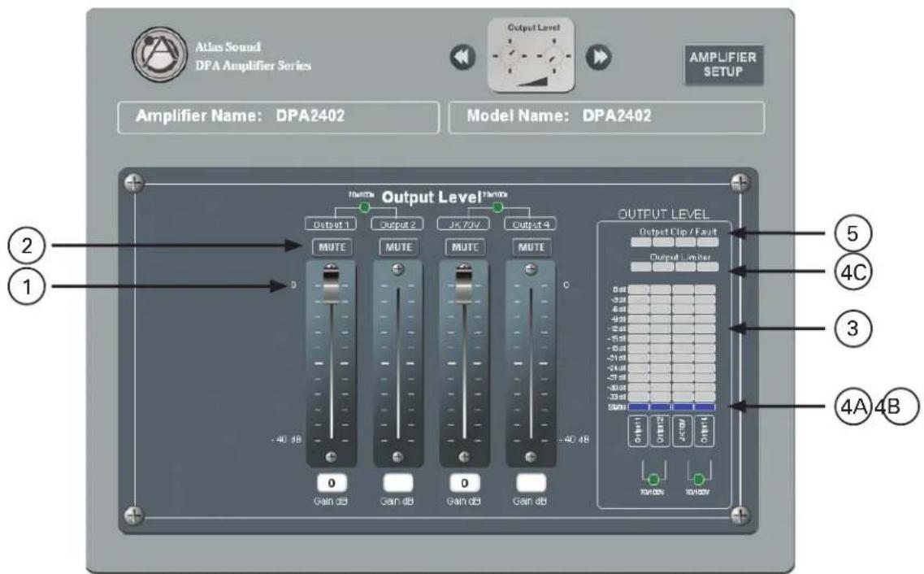924x574 pixels.
Task: Click the OUTPUT LEVEL meter heading
Action: click(663, 214)
